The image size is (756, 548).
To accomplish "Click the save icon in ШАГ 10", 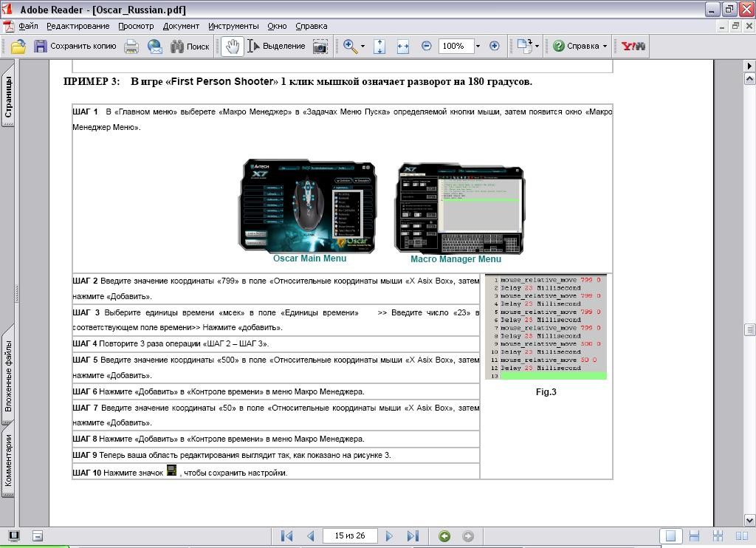I will (171, 470).
